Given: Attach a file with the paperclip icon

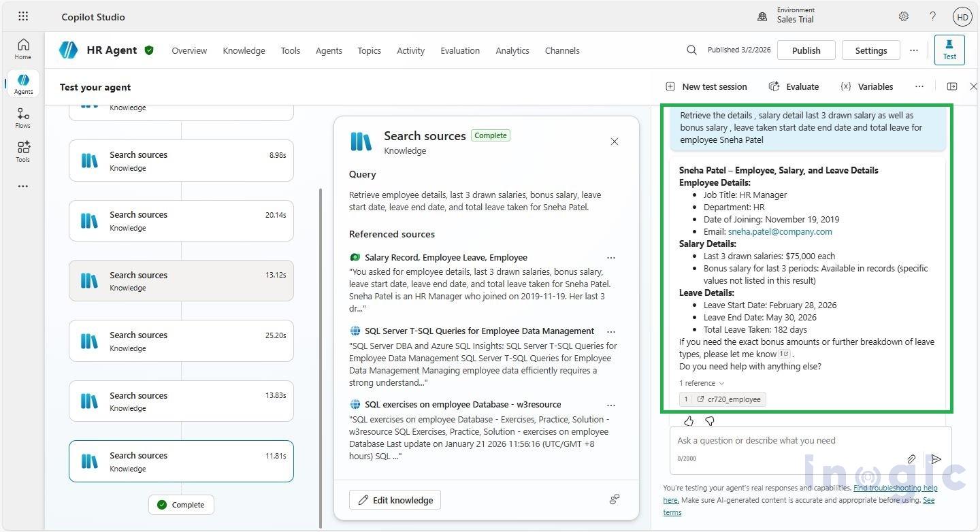Looking at the screenshot, I should click(911, 459).
